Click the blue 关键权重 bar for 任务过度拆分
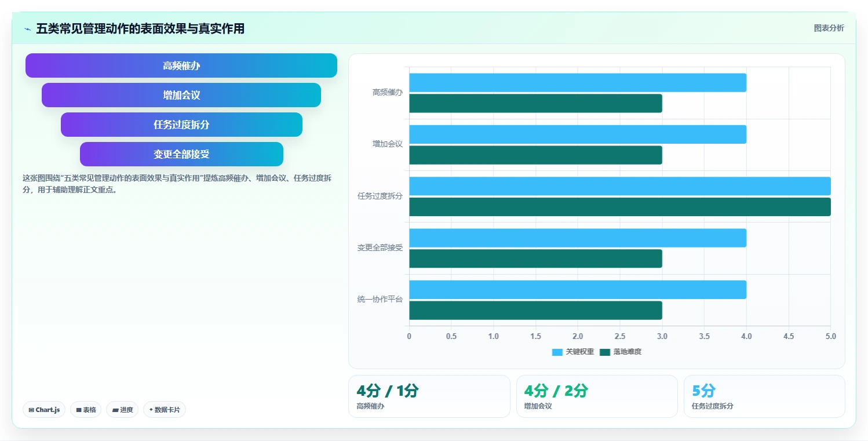Viewport: 868px width, 441px height. coord(620,186)
